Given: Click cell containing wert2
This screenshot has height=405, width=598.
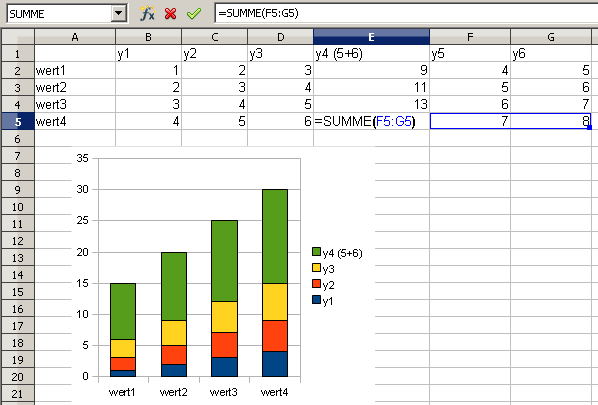Looking at the screenshot, I should click(x=75, y=88).
